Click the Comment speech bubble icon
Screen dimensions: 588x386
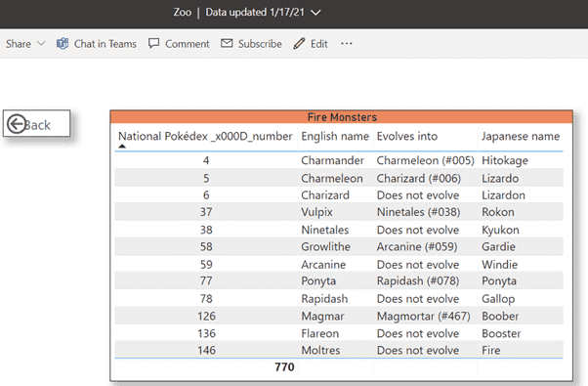(153, 43)
